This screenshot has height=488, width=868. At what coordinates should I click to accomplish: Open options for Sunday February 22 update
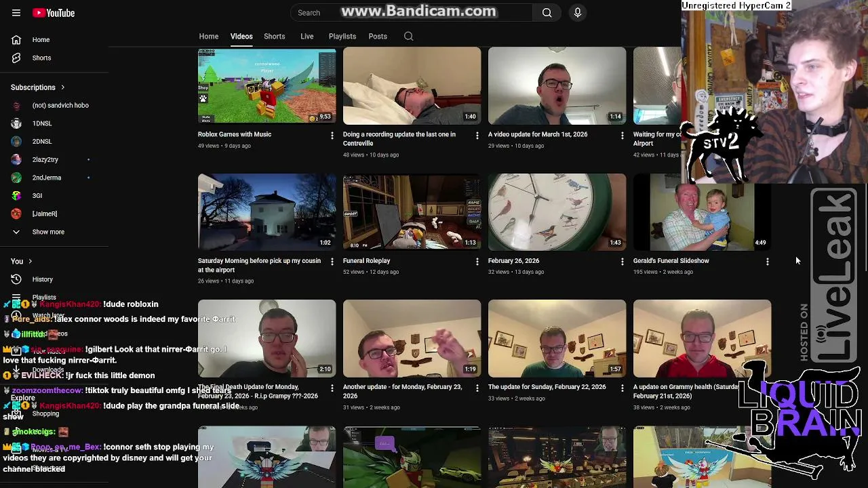click(622, 388)
